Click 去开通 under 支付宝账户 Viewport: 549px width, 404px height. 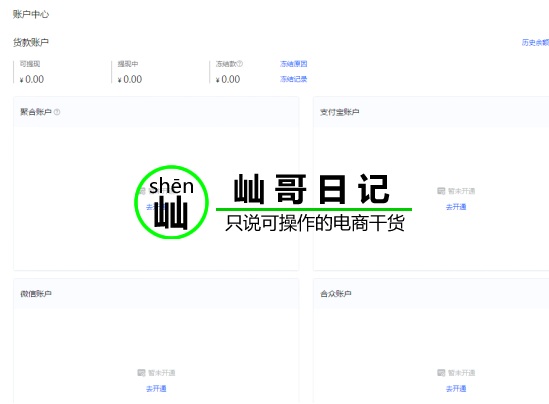[x=456, y=207]
